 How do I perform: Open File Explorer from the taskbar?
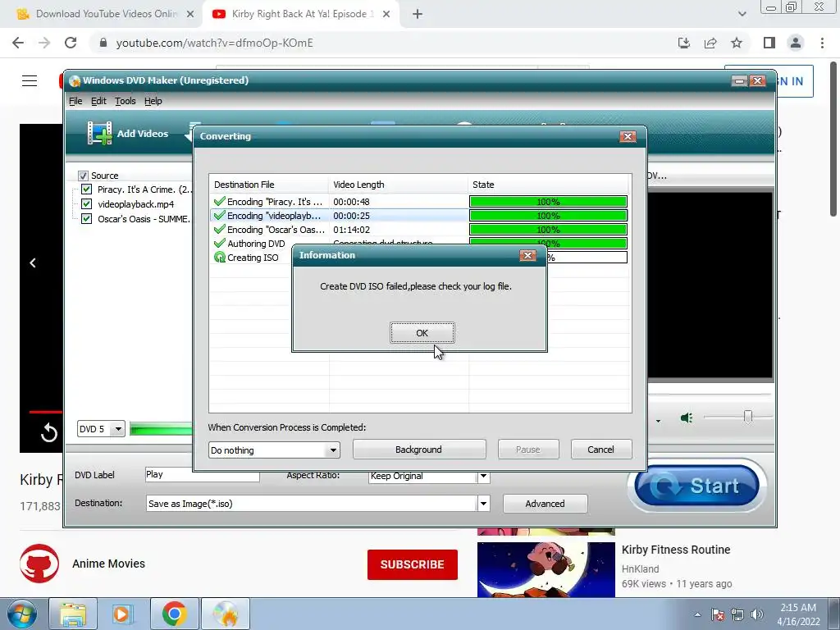(73, 614)
